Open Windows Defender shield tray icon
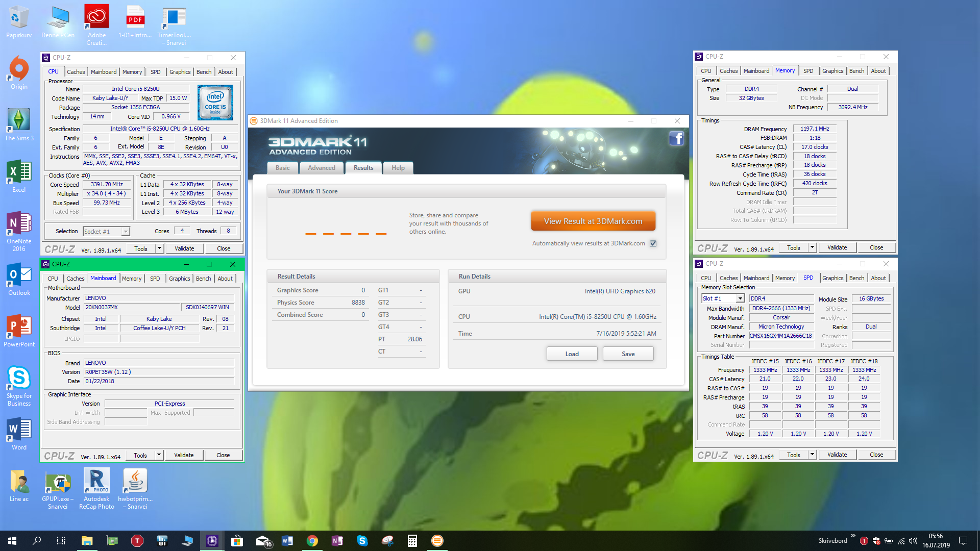The width and height of the screenshot is (980, 551). point(876,541)
